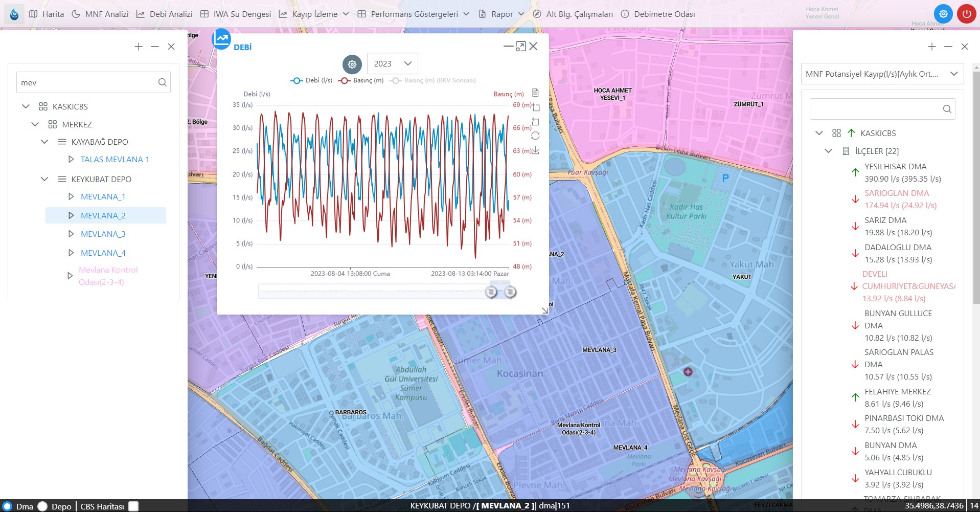This screenshot has height=512, width=980.
Task: Open the blue settings gear in header
Action: click(x=943, y=14)
